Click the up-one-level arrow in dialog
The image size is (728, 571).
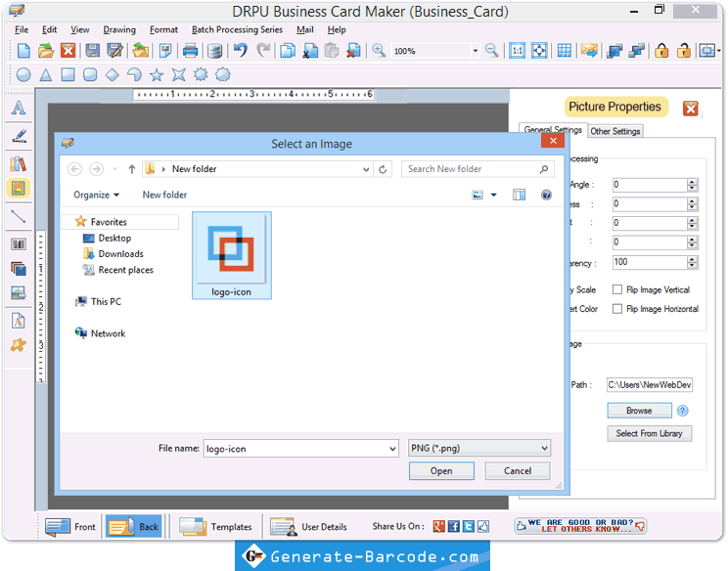click(x=132, y=169)
